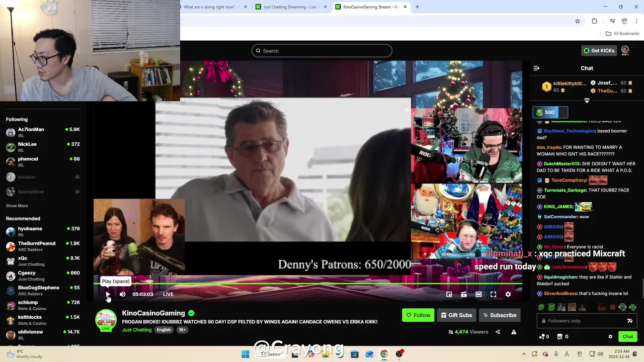Subscribe to KinoCasinoGaming
Image resolution: width=644 pixels, height=362 pixels.
(x=500, y=315)
